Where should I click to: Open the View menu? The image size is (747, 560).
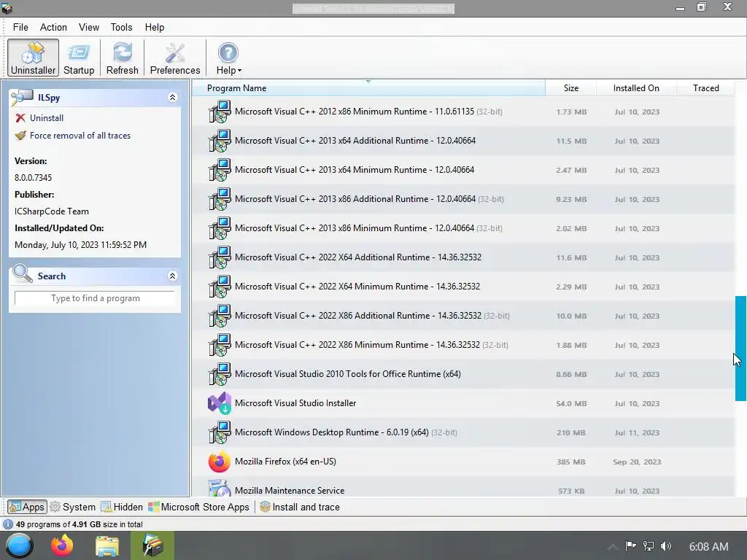click(88, 27)
